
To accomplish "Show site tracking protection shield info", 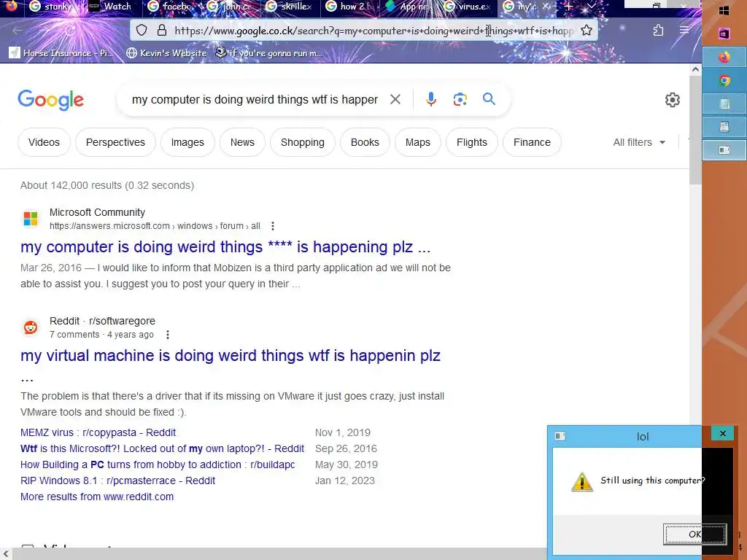I will (x=142, y=31).
